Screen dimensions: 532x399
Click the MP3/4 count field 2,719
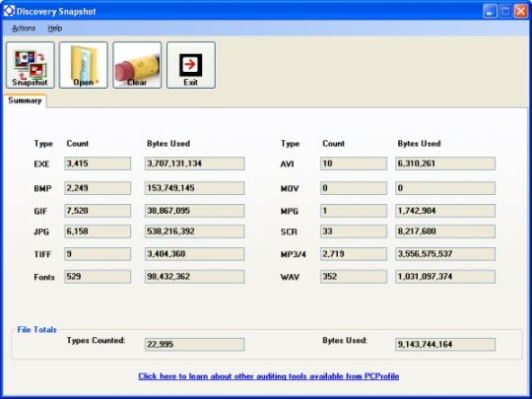(354, 254)
